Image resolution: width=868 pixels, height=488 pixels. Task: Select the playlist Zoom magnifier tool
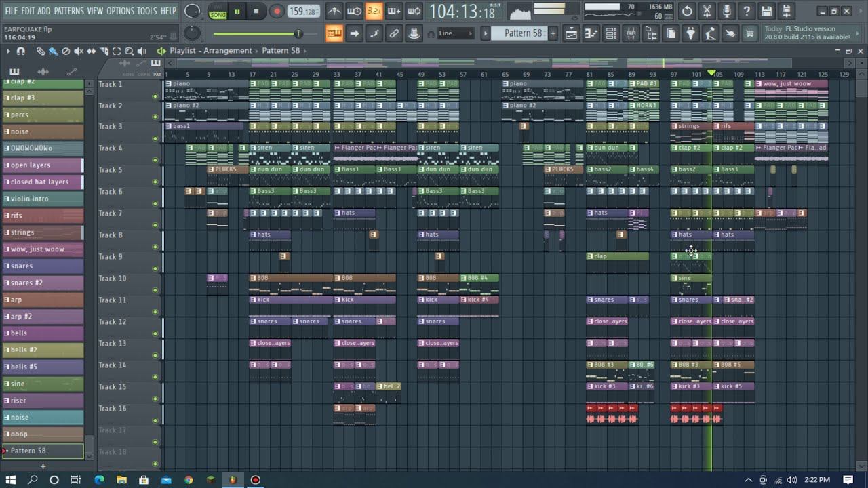(129, 51)
